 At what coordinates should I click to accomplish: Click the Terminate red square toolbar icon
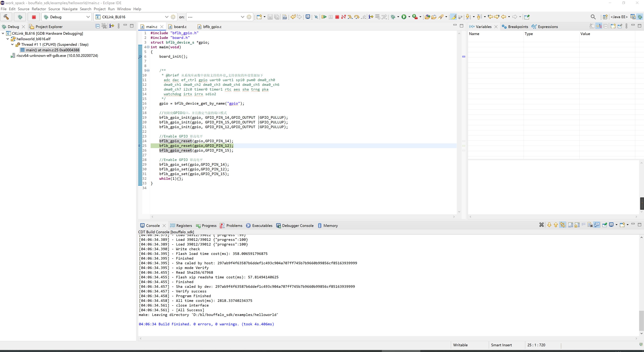(x=337, y=17)
